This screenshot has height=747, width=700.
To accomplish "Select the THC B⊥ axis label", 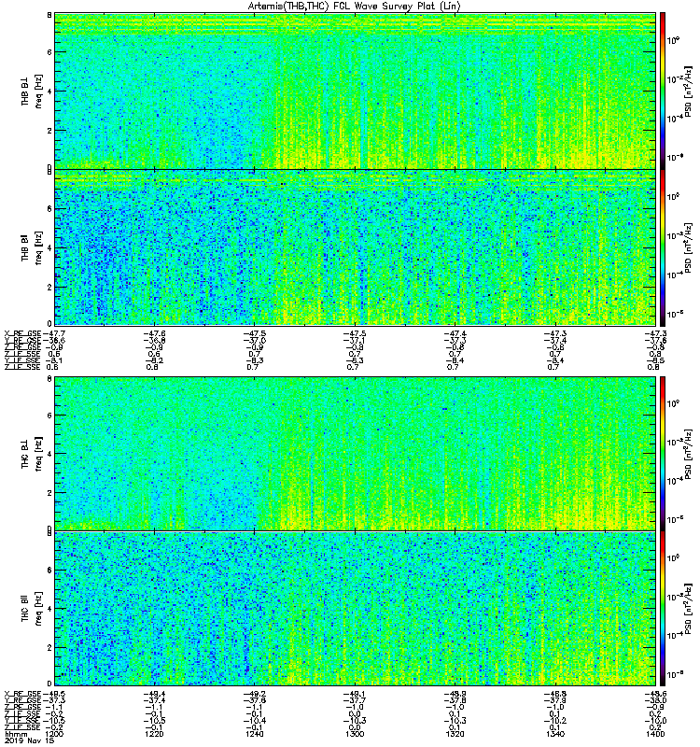I will [25, 454].
